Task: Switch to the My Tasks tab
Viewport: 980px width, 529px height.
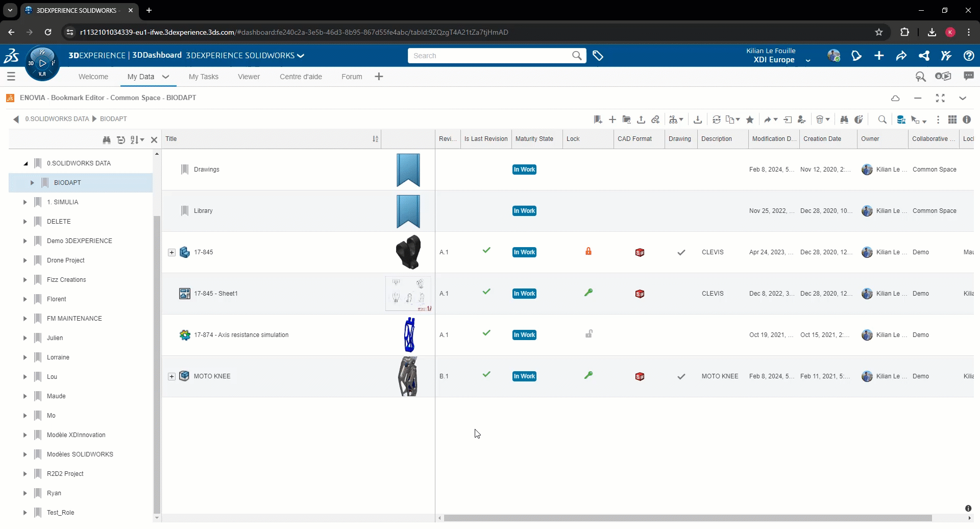Action: pos(204,77)
